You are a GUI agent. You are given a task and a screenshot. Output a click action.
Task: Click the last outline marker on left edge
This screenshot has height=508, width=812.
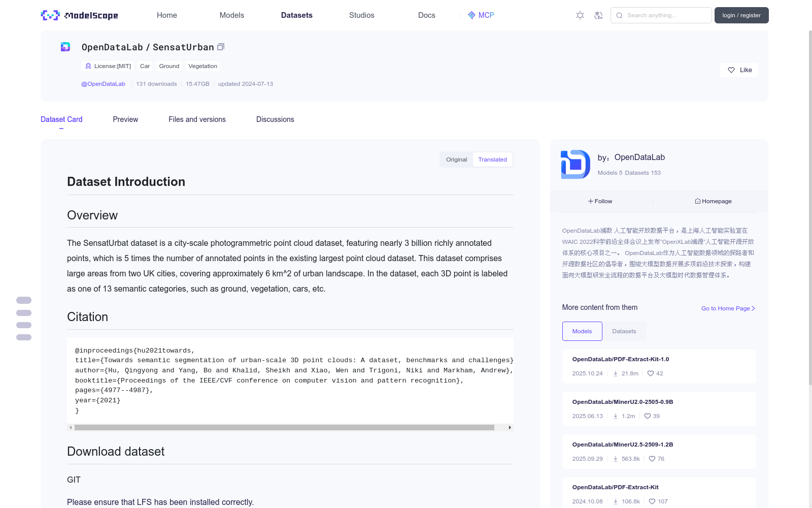[24, 337]
